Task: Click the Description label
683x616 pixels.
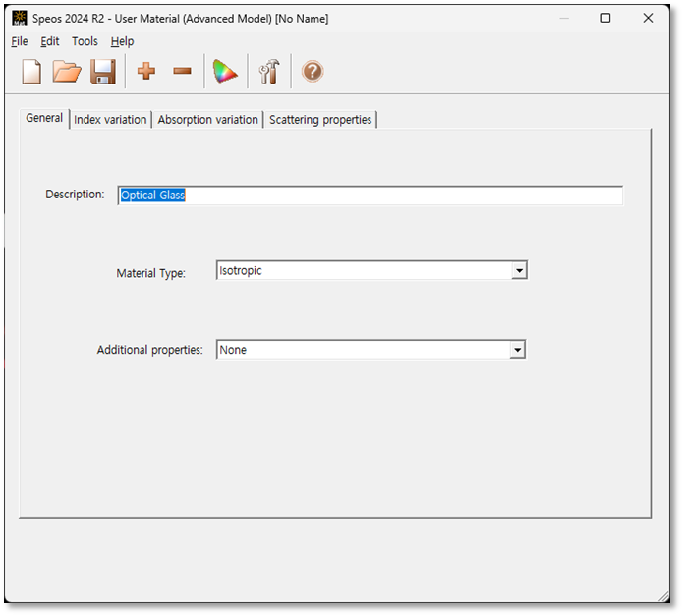Action: 75,195
